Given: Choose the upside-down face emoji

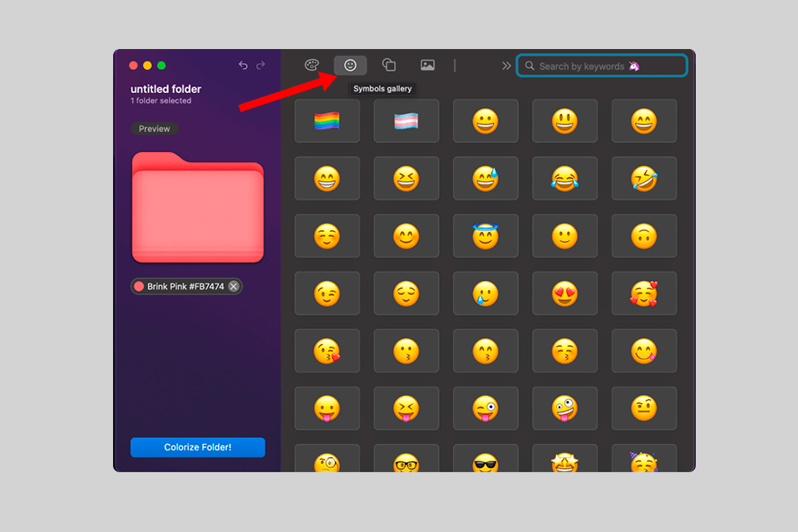Looking at the screenshot, I should pyautogui.click(x=643, y=236).
